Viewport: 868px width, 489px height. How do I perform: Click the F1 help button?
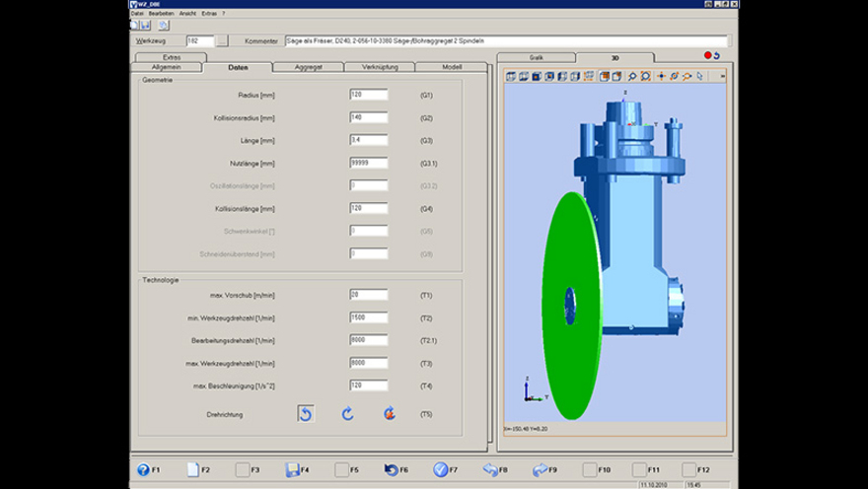(x=148, y=469)
